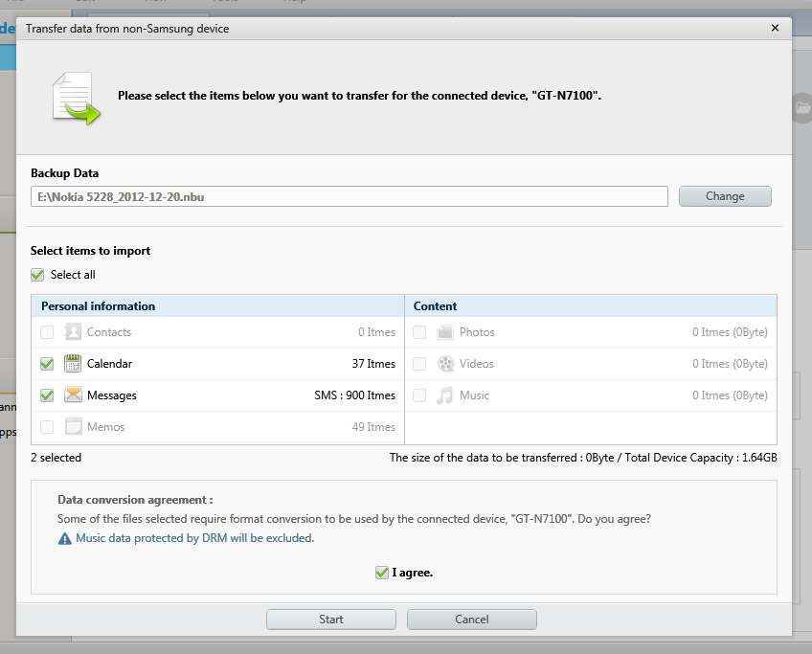This screenshot has width=812, height=654.
Task: Click the Contacts '0 Itmes' count
Action: click(x=376, y=332)
